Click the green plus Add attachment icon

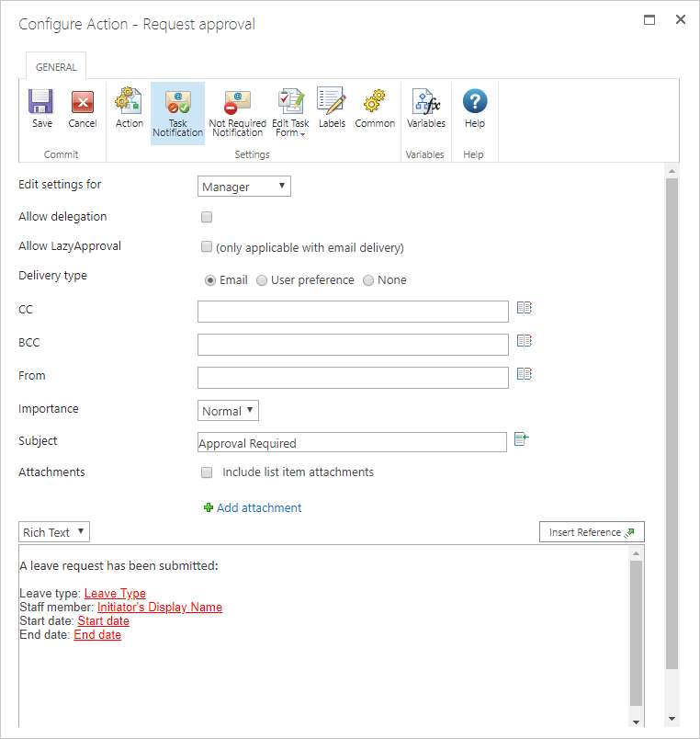(x=209, y=507)
